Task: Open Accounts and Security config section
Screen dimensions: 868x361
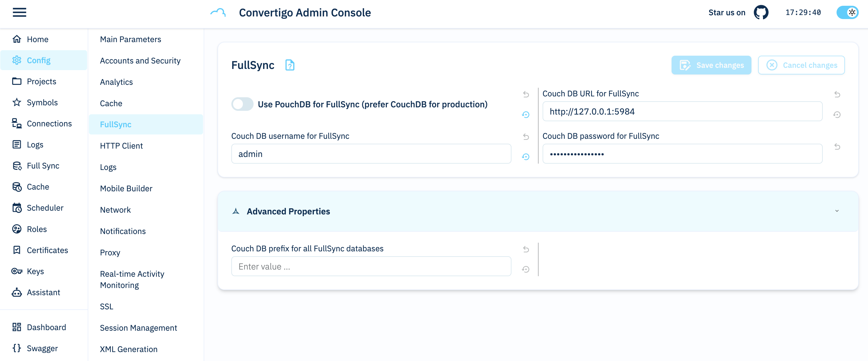Action: (140, 61)
